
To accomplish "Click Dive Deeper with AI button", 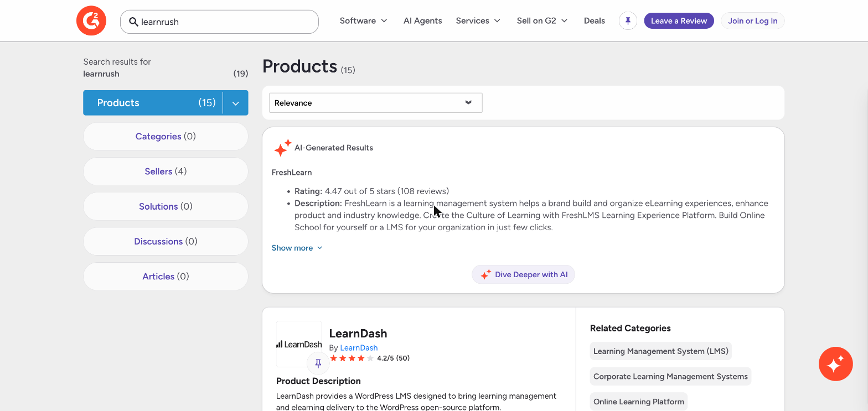I will pyautogui.click(x=523, y=274).
